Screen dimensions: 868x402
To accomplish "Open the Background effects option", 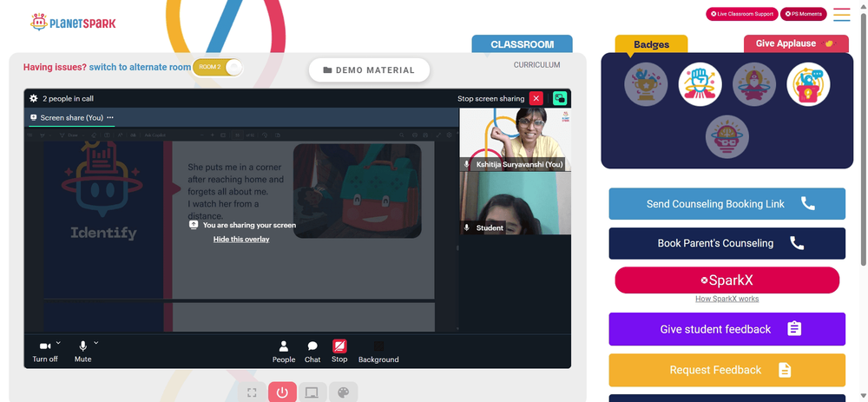I will (378, 352).
